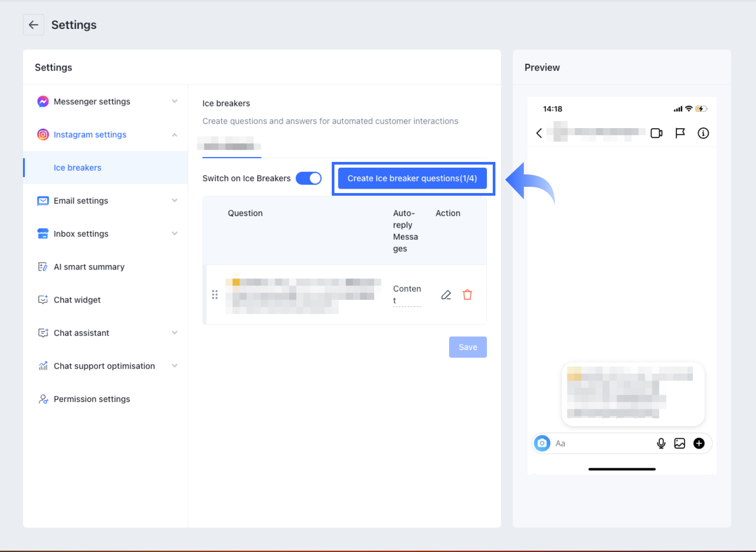Tap the camera icon in preview message bar
The image size is (756, 552).
(542, 443)
